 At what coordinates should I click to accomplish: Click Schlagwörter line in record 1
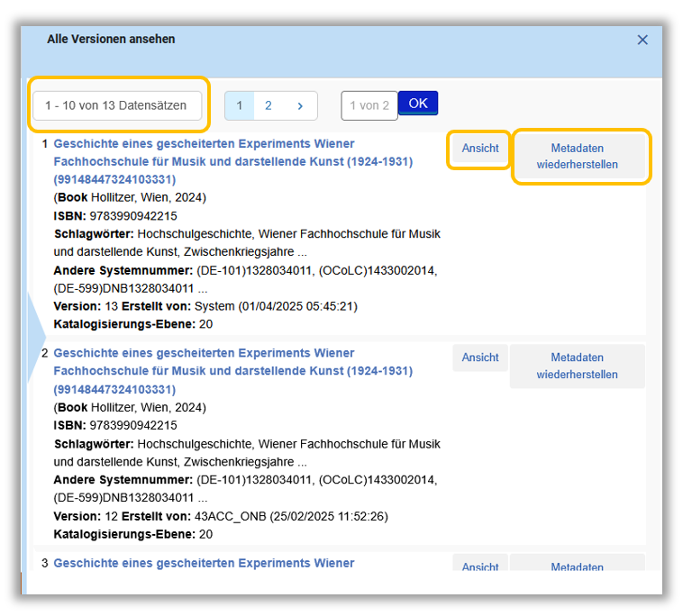click(247, 242)
